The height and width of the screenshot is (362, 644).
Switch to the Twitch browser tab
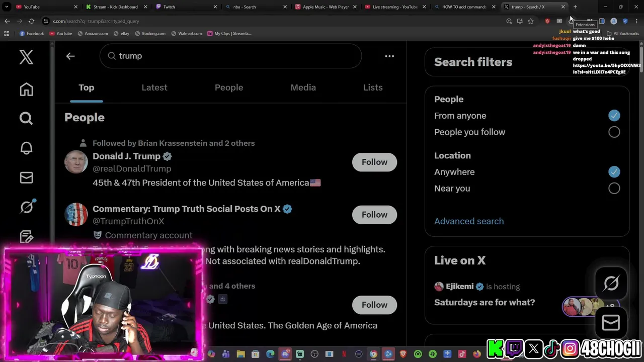click(187, 7)
